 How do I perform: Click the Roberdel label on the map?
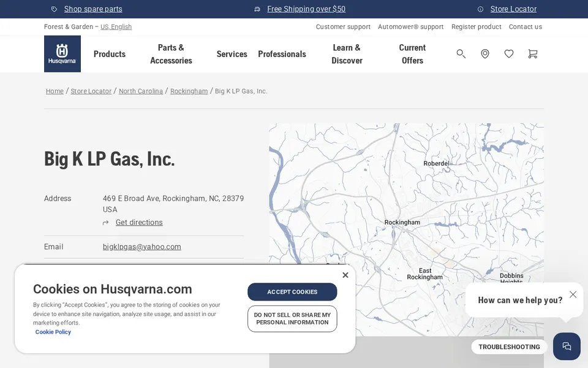(436, 163)
